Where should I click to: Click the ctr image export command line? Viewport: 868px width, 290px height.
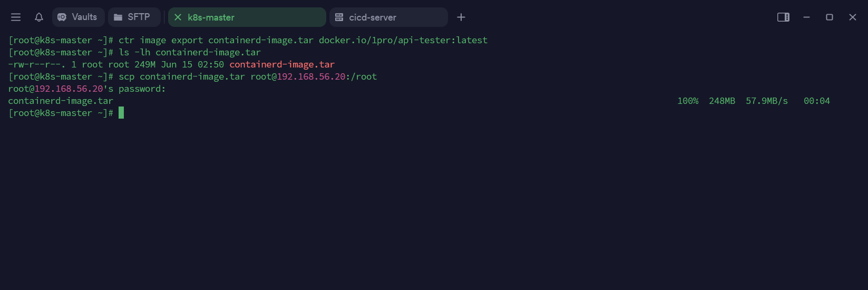303,40
